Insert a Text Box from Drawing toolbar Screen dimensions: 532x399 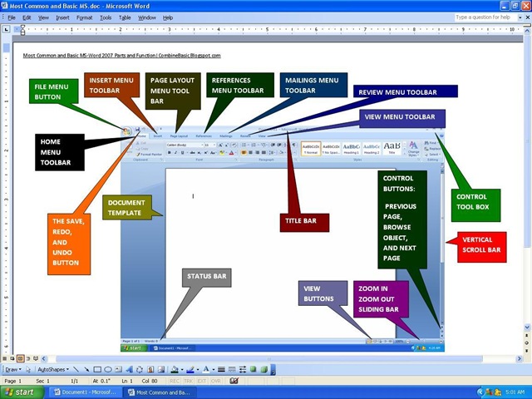click(118, 369)
